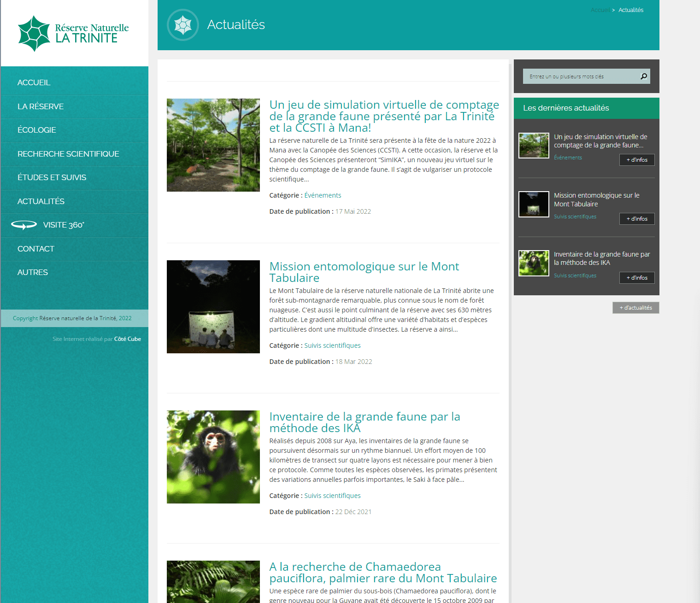700x603 pixels.
Task: Click the Les dernières actualités heading
Action: [x=566, y=108]
